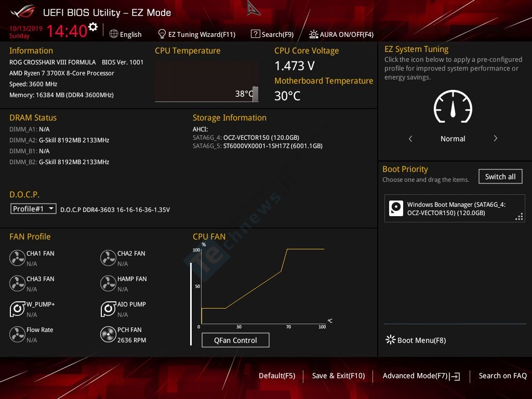Click the Switch all button

(500, 177)
